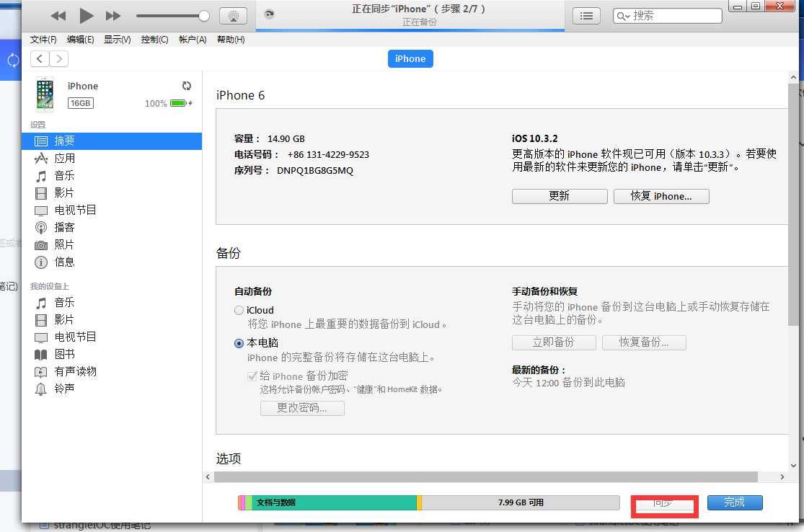Open 影片 under 我的设备上
804x532 pixels.
[112, 320]
